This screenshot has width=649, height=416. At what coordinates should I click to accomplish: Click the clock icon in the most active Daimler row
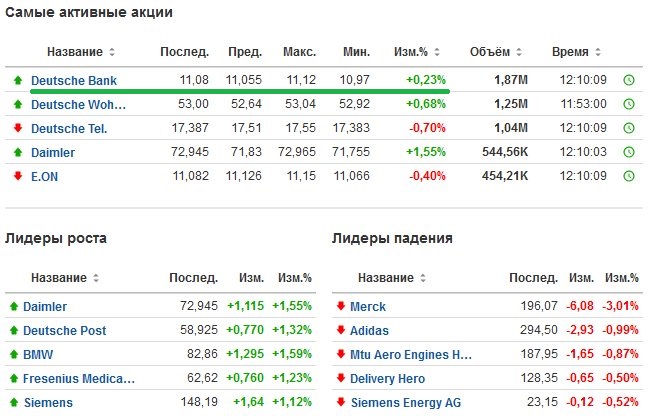(x=629, y=152)
